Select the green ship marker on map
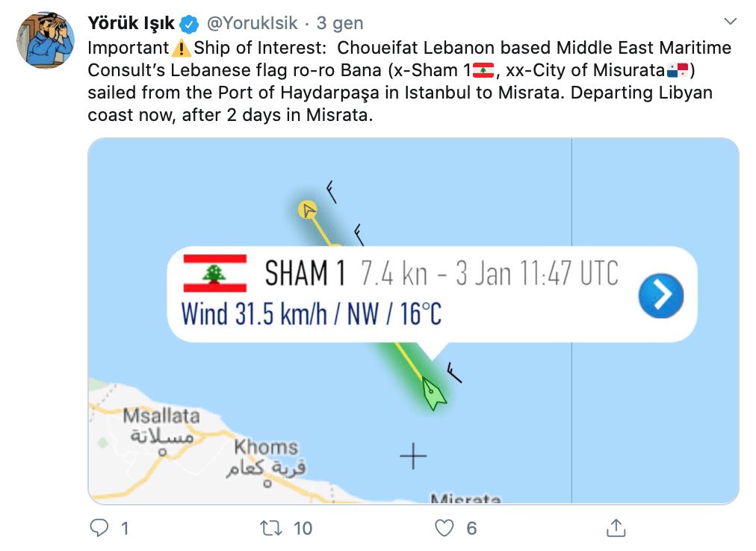 point(433,393)
